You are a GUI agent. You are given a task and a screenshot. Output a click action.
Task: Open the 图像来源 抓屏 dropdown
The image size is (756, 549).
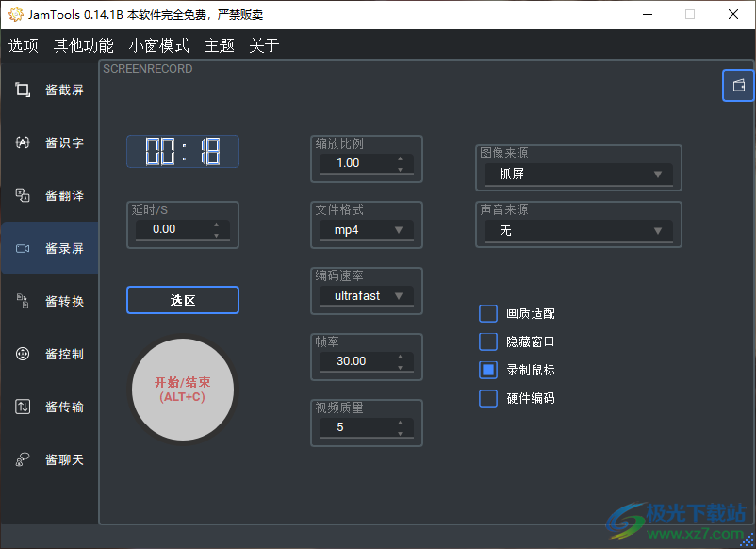pyautogui.click(x=579, y=174)
